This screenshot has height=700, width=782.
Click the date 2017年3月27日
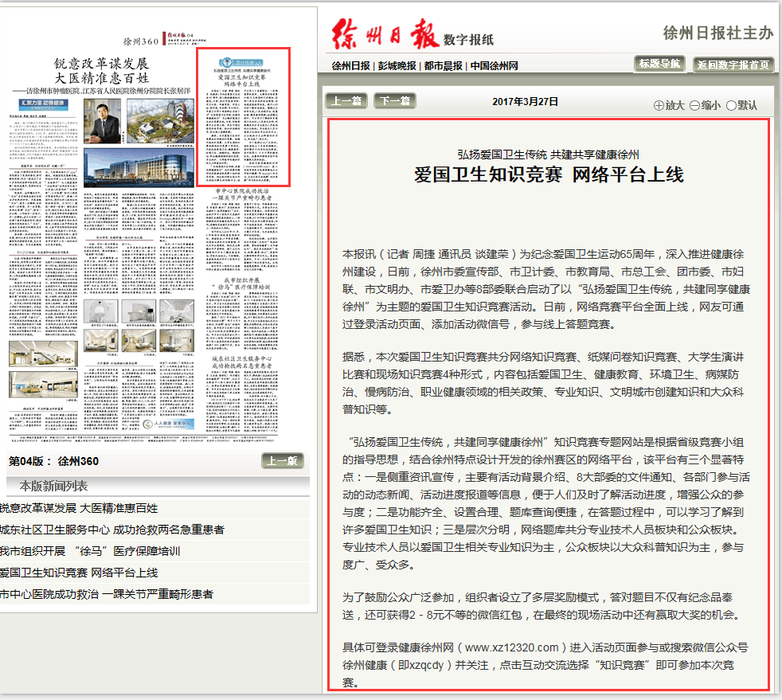(525, 102)
